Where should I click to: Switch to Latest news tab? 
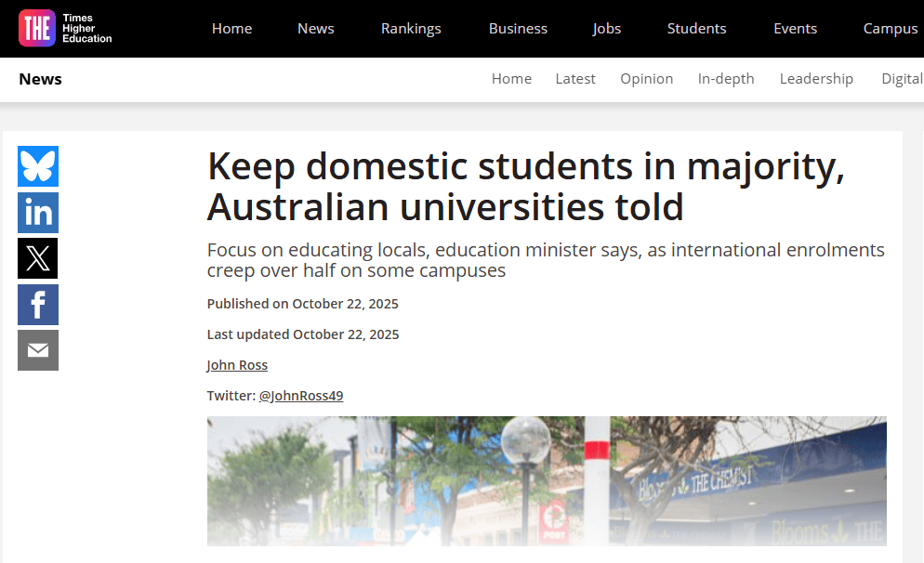[575, 78]
